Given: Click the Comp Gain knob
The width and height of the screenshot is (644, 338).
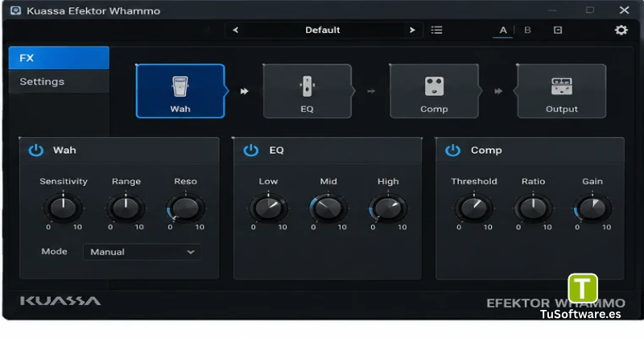Looking at the screenshot, I should coord(592,208).
